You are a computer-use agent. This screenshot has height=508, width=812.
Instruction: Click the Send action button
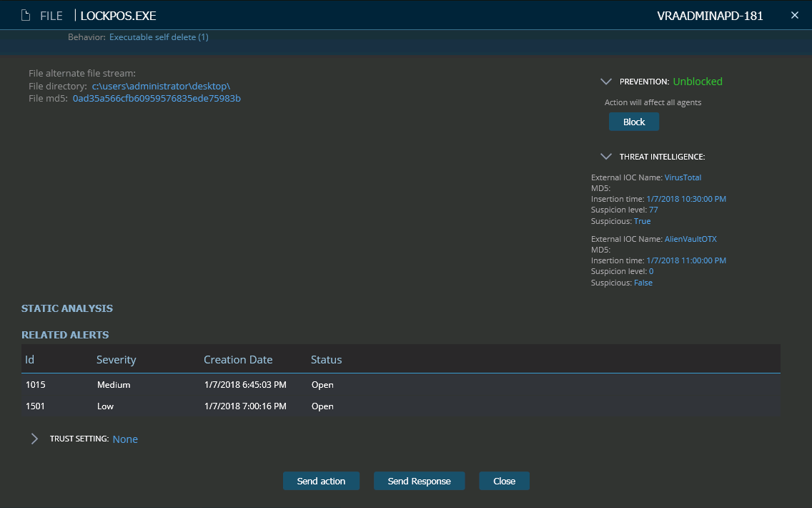[321, 481]
